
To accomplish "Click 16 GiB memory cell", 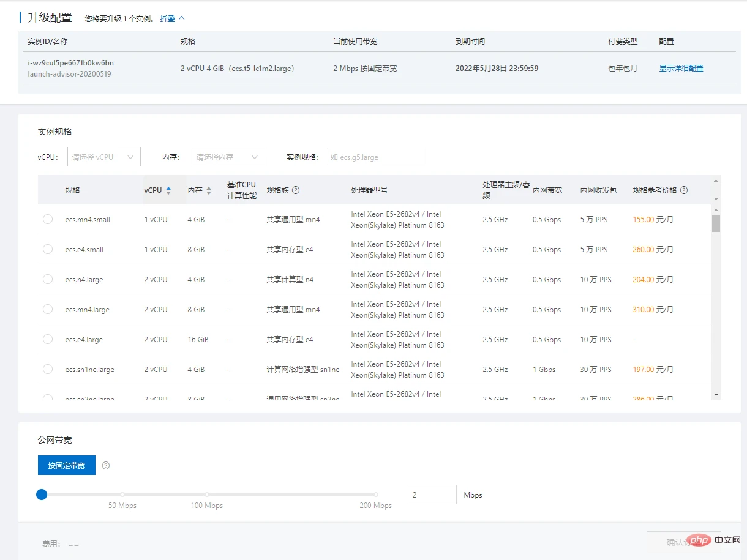I will point(198,339).
